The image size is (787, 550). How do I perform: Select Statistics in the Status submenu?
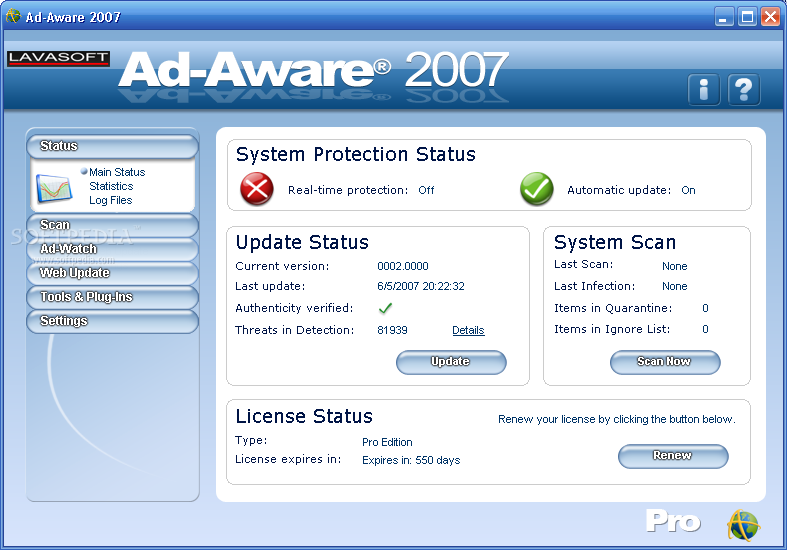(x=111, y=186)
